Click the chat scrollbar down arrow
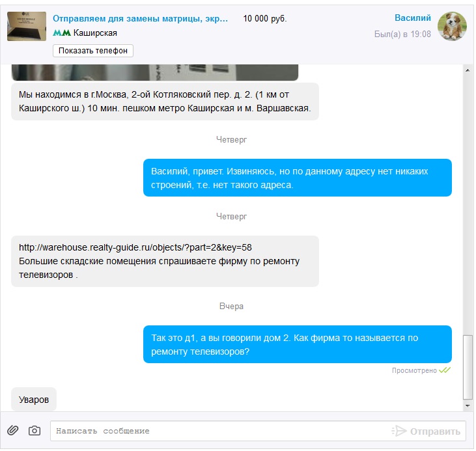 tap(468, 406)
